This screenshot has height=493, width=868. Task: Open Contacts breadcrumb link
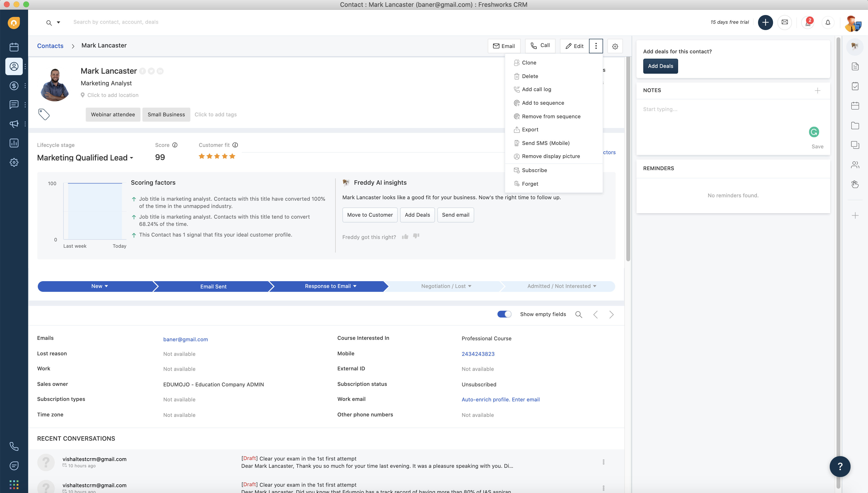(50, 46)
